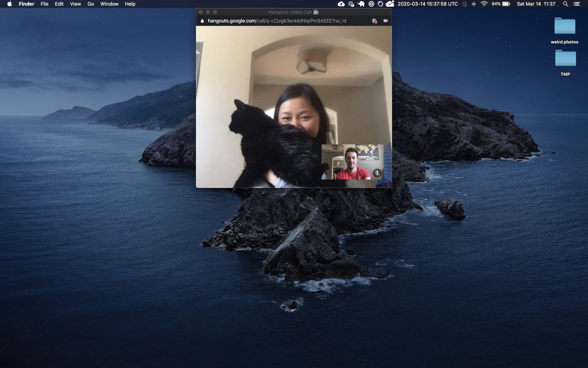Open the Go menu
The width and height of the screenshot is (588, 368).
tap(90, 4)
